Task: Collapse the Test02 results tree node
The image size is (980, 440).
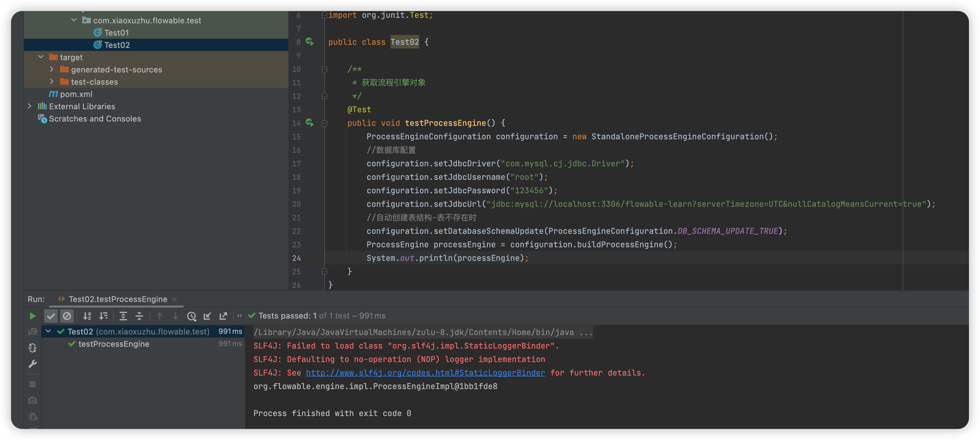Action: point(48,331)
